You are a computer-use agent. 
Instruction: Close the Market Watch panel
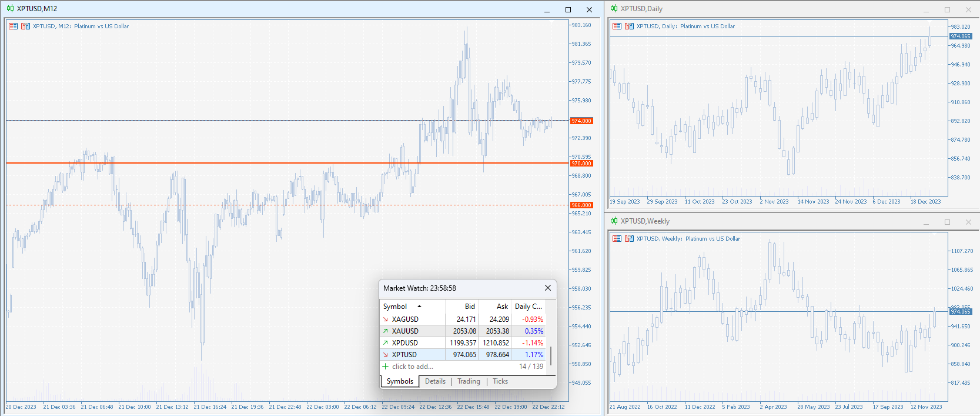click(x=548, y=288)
